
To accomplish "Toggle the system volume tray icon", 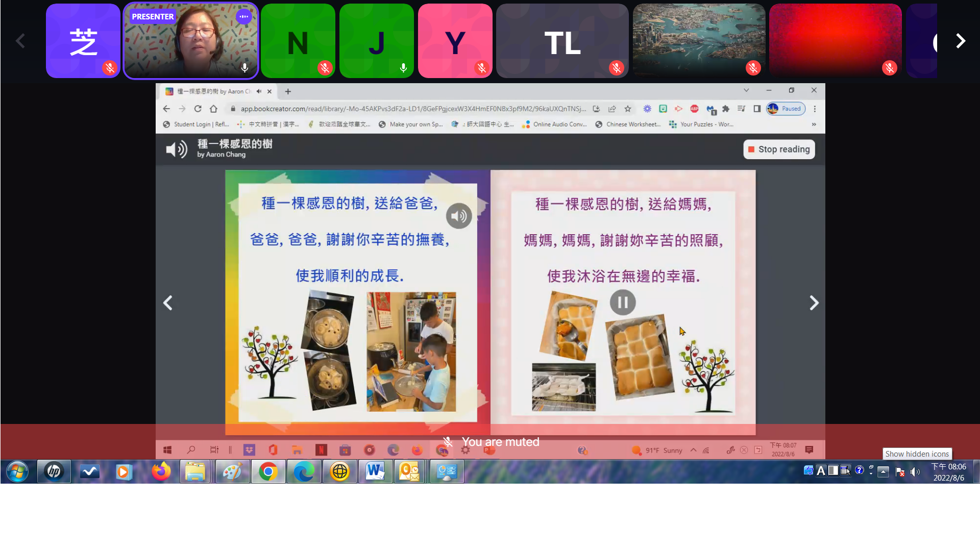I will pyautogui.click(x=915, y=472).
